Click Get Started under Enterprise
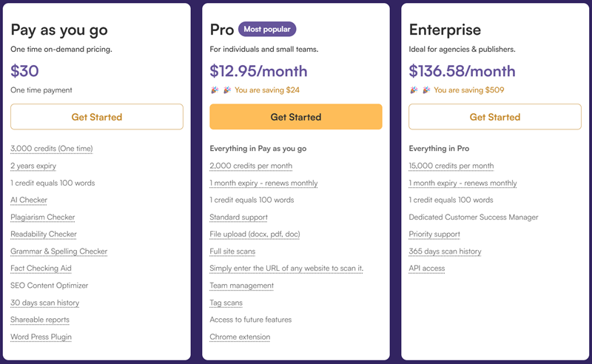592x364 pixels. click(x=494, y=117)
